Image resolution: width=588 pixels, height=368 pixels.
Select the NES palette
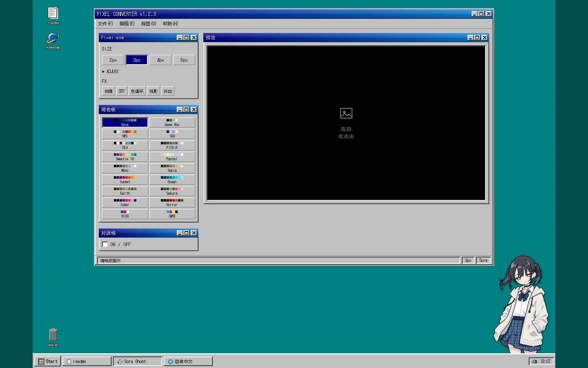(125, 134)
